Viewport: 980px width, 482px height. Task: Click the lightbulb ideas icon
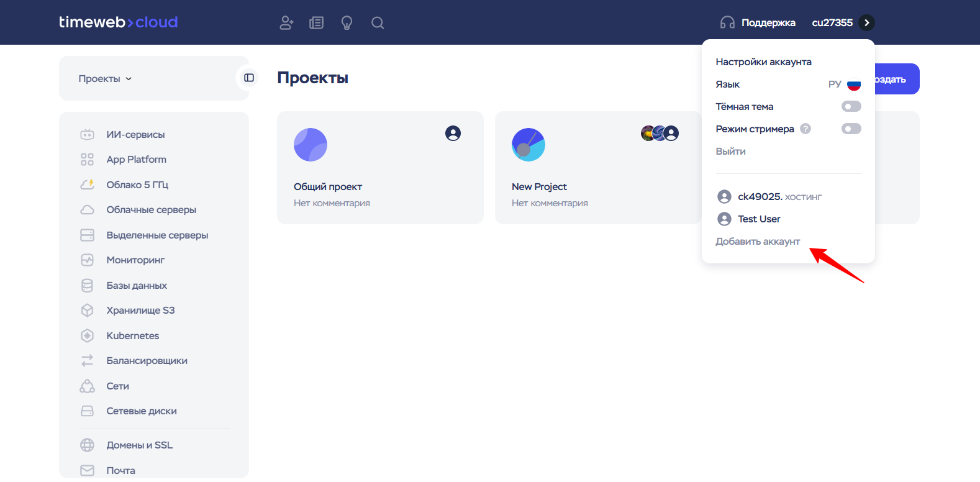click(x=347, y=23)
